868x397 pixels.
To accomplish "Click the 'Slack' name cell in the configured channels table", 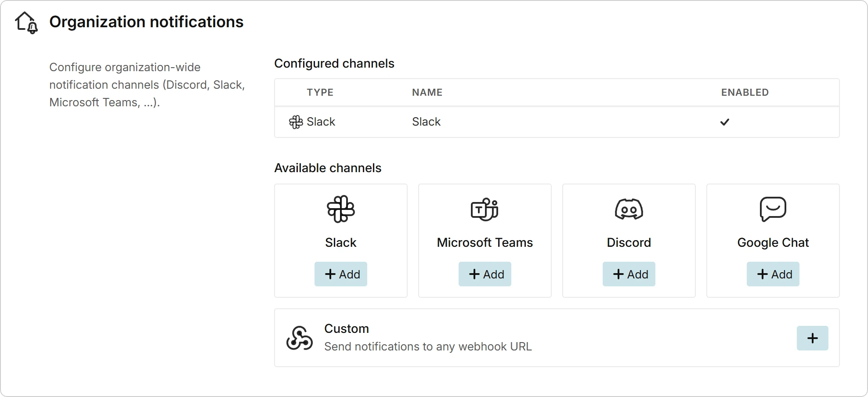I will click(x=426, y=122).
